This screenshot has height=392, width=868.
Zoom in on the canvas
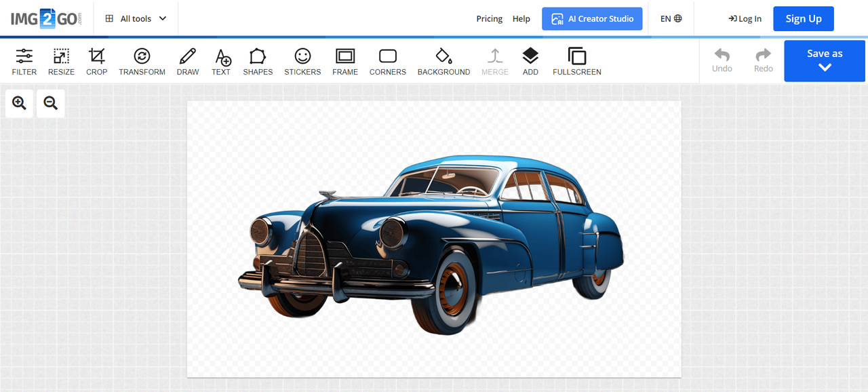[x=20, y=103]
